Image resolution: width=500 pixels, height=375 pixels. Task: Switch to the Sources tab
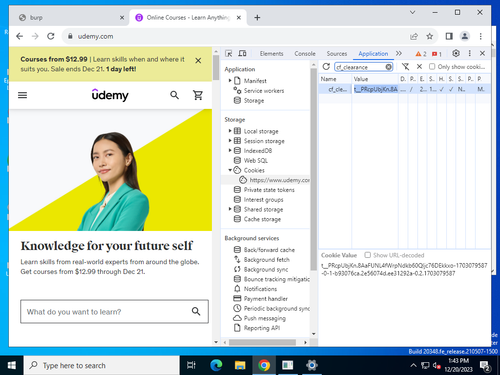tap(337, 54)
